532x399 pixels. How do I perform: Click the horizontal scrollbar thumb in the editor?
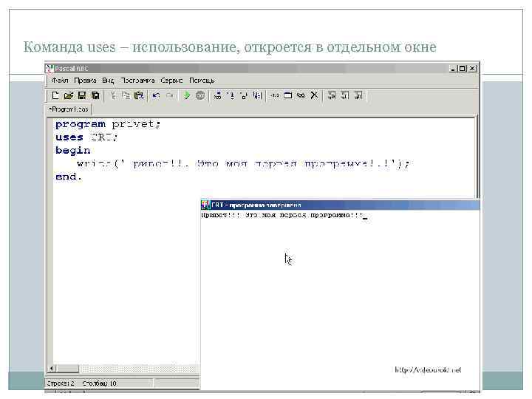(x=67, y=369)
